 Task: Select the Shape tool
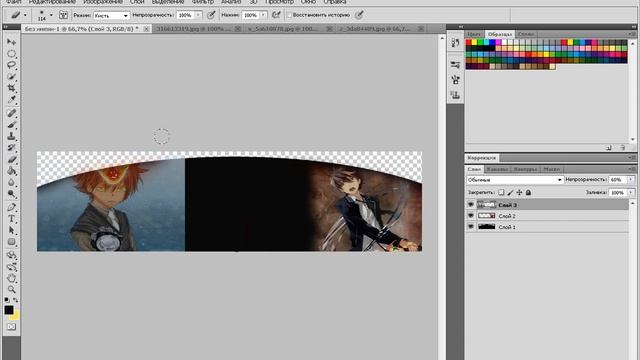coord(11,242)
